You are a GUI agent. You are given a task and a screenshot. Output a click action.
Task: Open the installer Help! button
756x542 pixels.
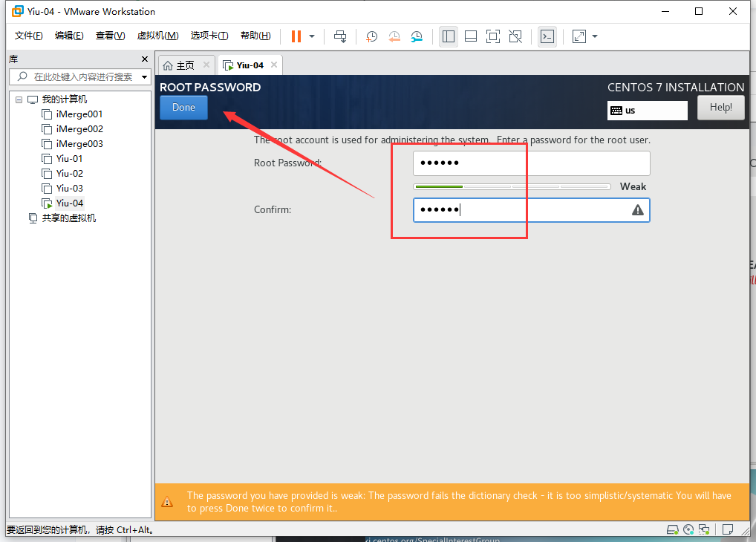tap(721, 107)
